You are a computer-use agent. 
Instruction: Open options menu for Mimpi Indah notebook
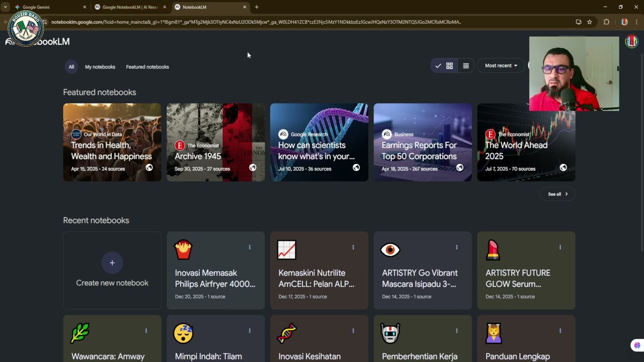[250, 331]
